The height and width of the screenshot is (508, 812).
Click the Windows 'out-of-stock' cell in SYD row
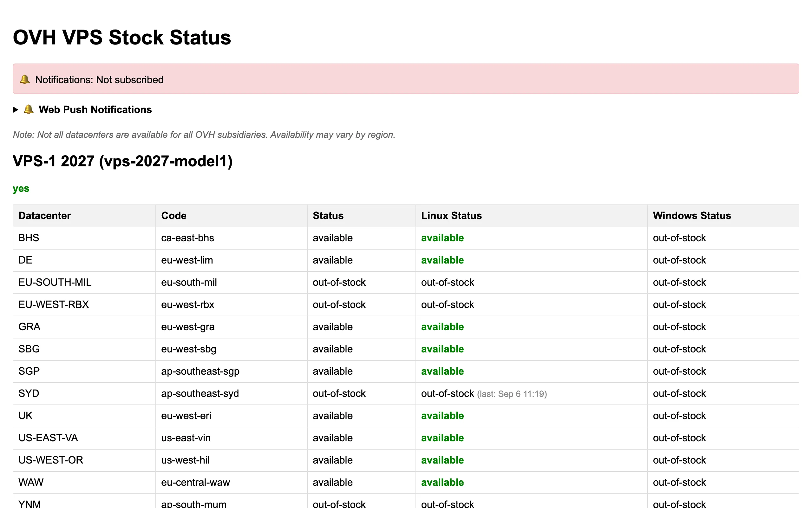coord(723,393)
